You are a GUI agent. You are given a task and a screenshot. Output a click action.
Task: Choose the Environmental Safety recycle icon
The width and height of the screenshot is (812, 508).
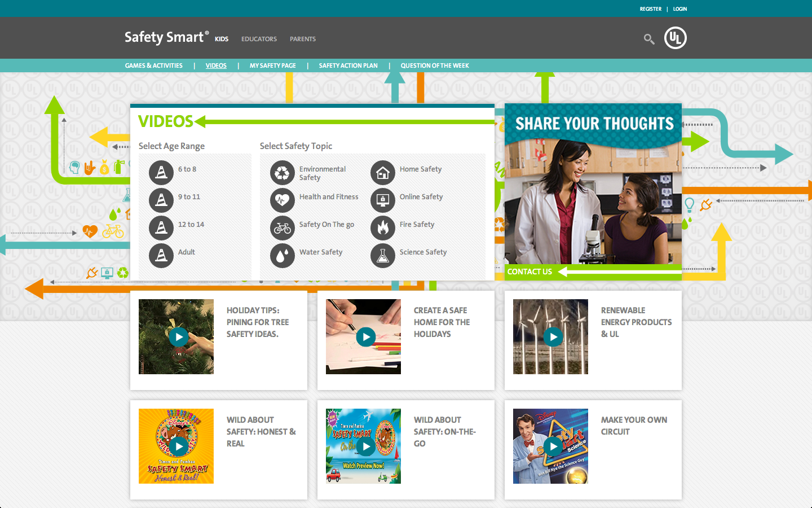pos(283,173)
